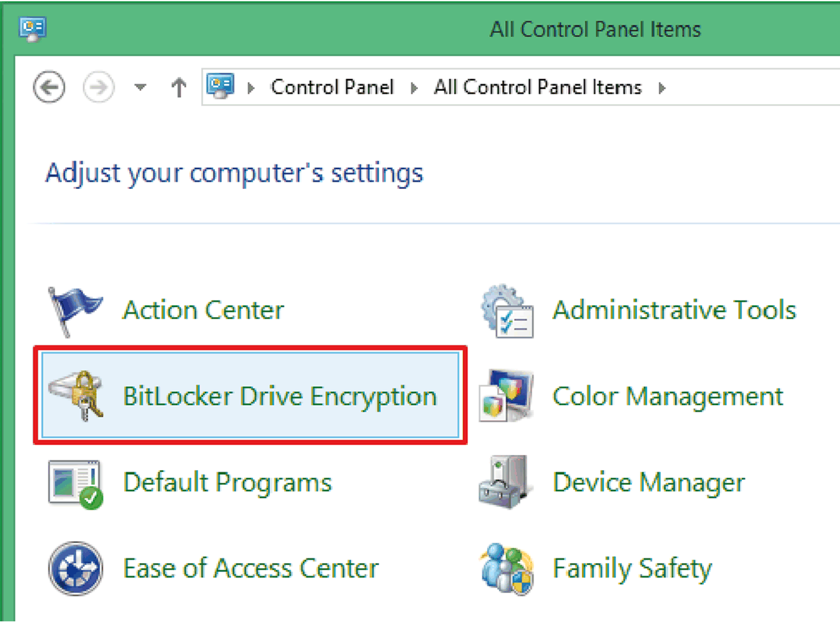Expand the chevron before Control Panel breadcrumb
The height and width of the screenshot is (622, 840).
(x=251, y=88)
